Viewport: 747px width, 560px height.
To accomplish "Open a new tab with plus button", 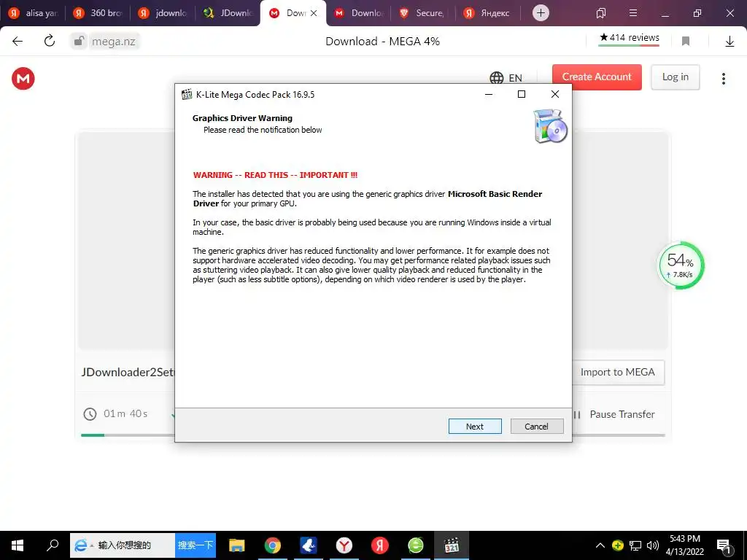I will point(541,13).
